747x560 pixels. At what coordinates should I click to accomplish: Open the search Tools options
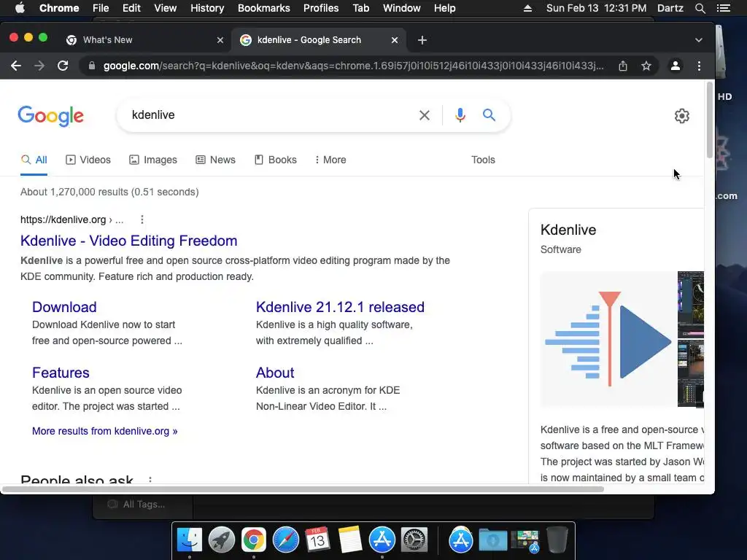click(x=483, y=160)
